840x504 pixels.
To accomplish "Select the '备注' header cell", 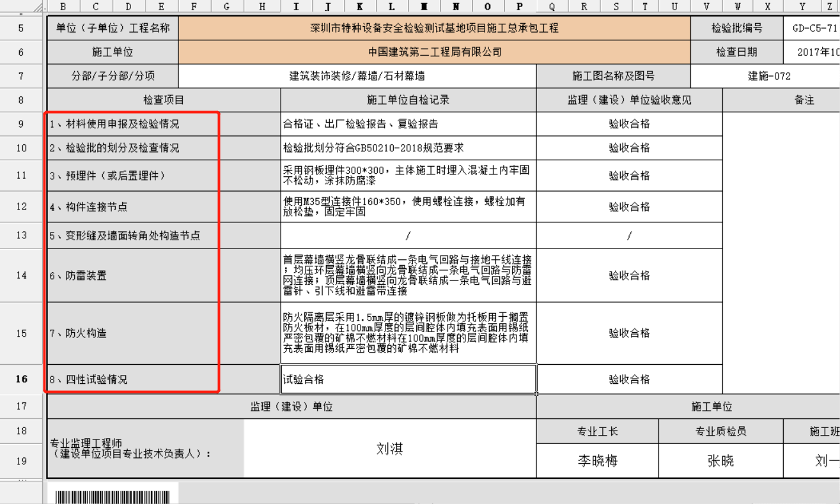I will click(781, 100).
